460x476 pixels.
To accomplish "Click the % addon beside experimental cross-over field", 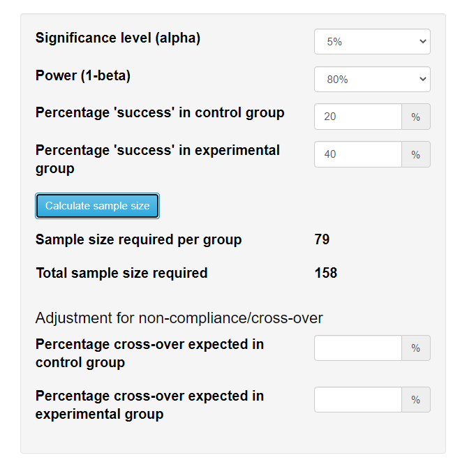I will [416, 399].
